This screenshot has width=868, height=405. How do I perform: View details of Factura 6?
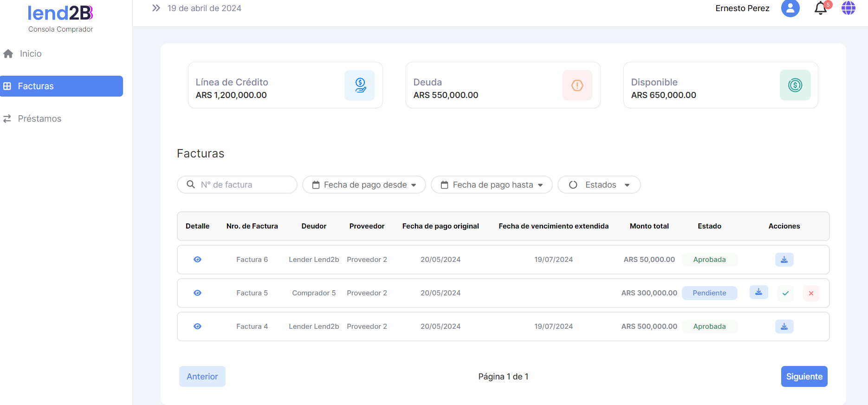197,260
